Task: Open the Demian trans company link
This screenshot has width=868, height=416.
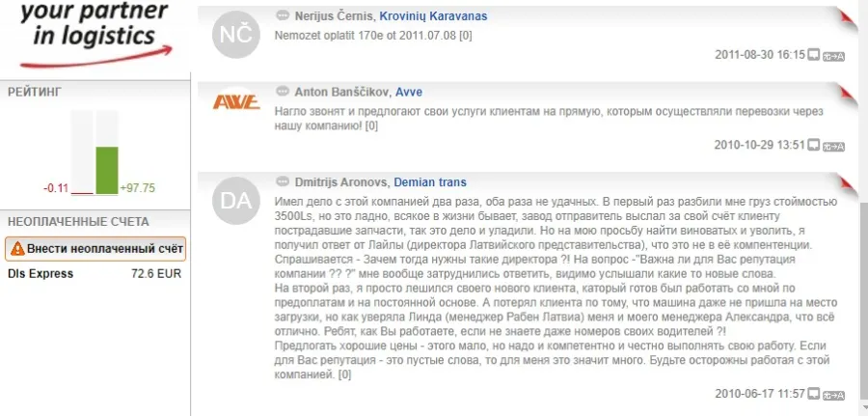Action: pyautogui.click(x=430, y=182)
